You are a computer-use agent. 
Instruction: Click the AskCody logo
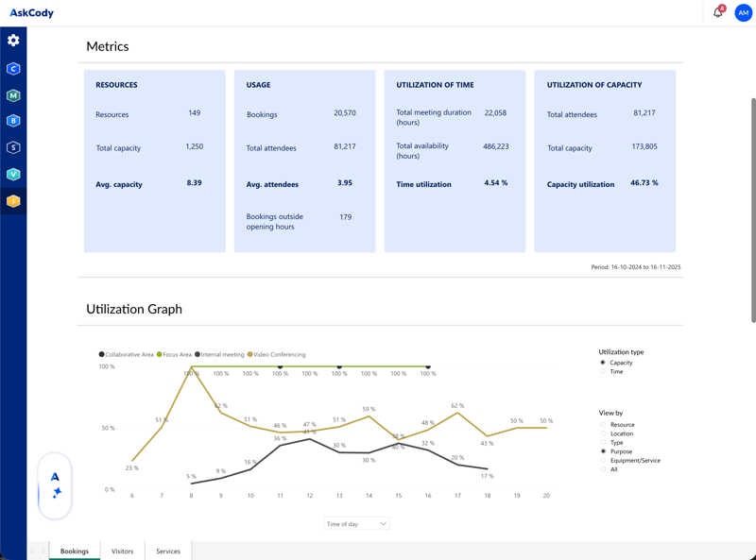(x=31, y=13)
